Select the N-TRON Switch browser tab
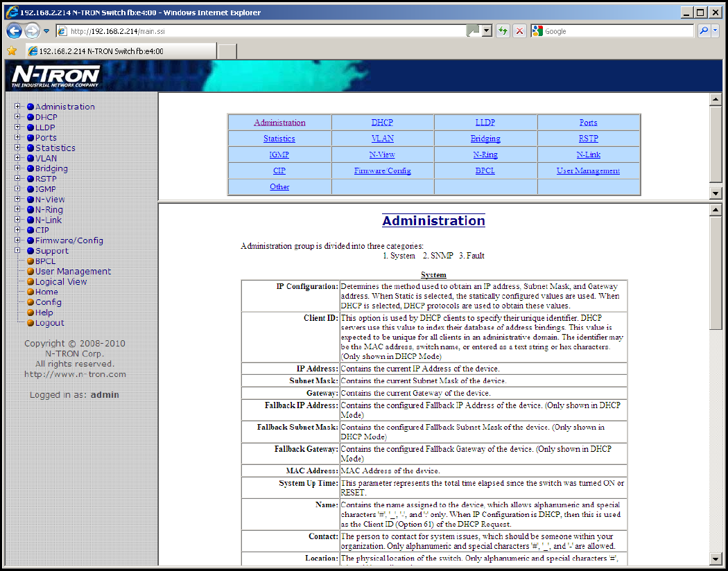The width and height of the screenshot is (728, 571). click(x=121, y=51)
